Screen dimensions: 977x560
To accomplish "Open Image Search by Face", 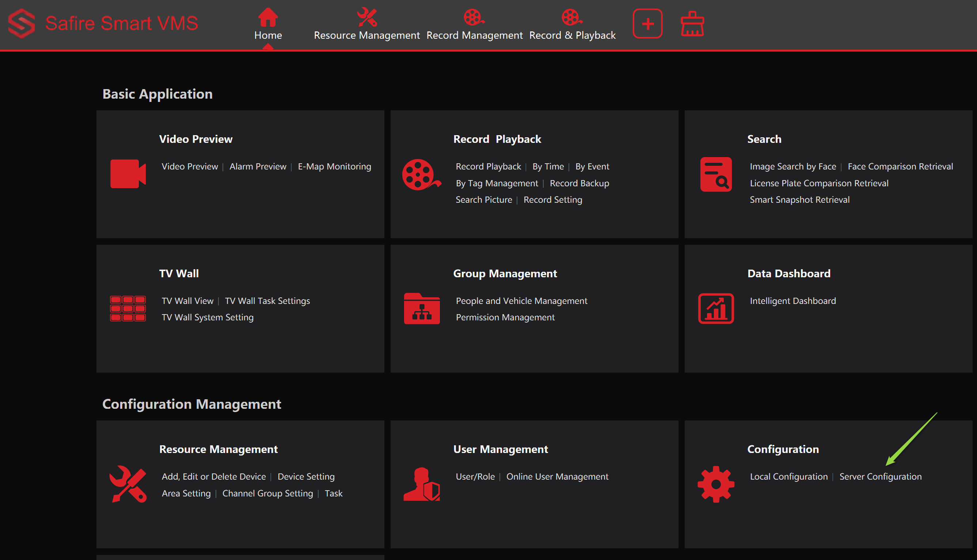I will click(793, 167).
